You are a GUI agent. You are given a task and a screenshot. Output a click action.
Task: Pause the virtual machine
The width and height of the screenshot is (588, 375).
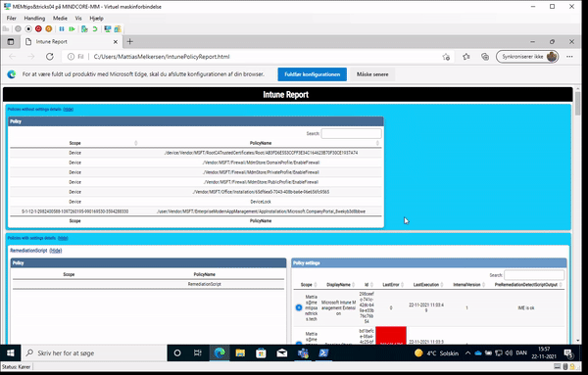coord(62,28)
